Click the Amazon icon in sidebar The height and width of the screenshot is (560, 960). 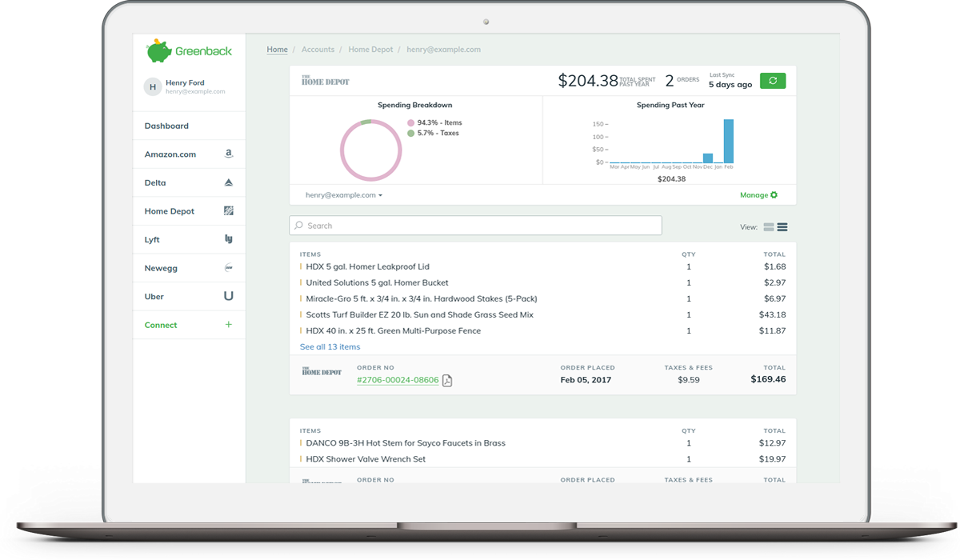pos(229,154)
